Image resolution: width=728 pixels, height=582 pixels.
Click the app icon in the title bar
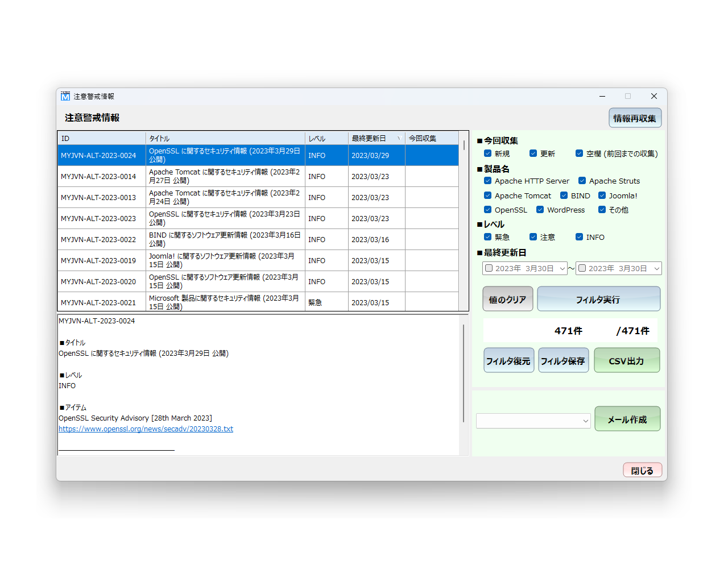pos(65,96)
